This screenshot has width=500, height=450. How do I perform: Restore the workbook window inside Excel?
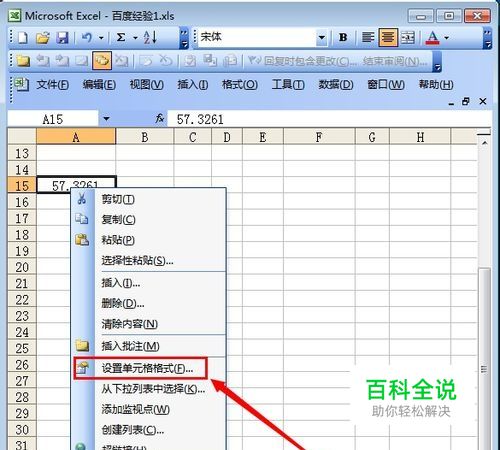click(466, 101)
